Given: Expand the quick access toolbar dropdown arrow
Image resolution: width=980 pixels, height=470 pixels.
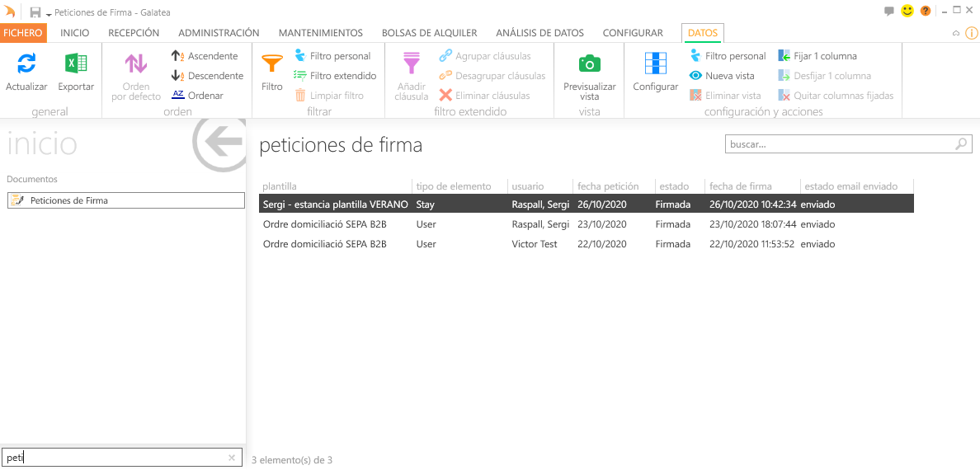Looking at the screenshot, I should click(49, 14).
